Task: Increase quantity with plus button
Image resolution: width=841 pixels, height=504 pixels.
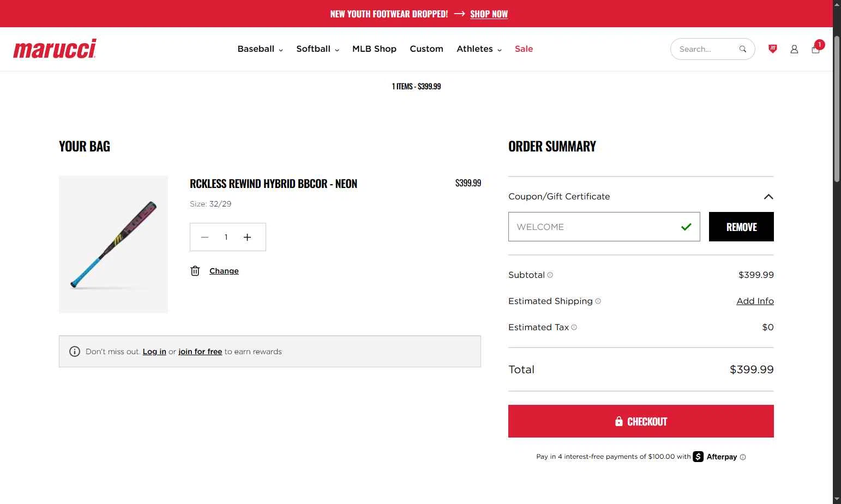Action: (247, 237)
